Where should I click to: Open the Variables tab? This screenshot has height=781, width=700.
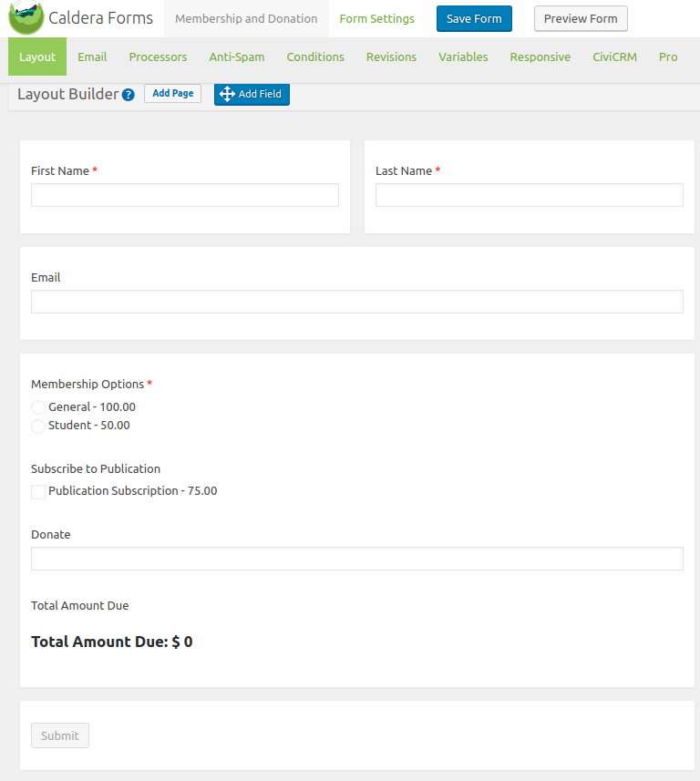(x=463, y=57)
